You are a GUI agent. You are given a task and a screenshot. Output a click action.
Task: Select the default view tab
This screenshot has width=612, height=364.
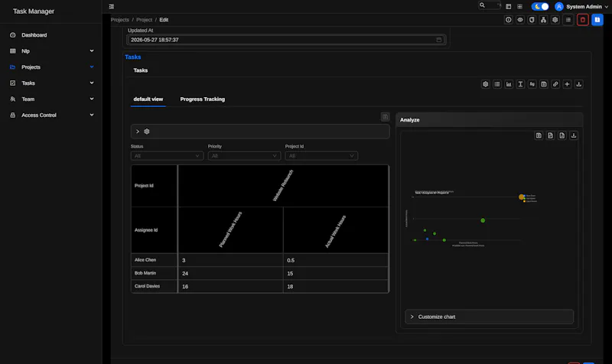pyautogui.click(x=148, y=99)
